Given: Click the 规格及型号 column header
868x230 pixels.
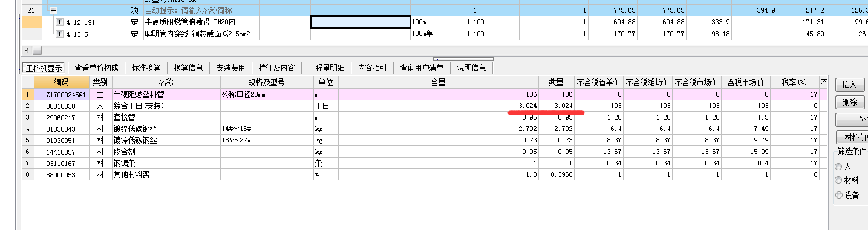Looking at the screenshot, I should tap(267, 82).
